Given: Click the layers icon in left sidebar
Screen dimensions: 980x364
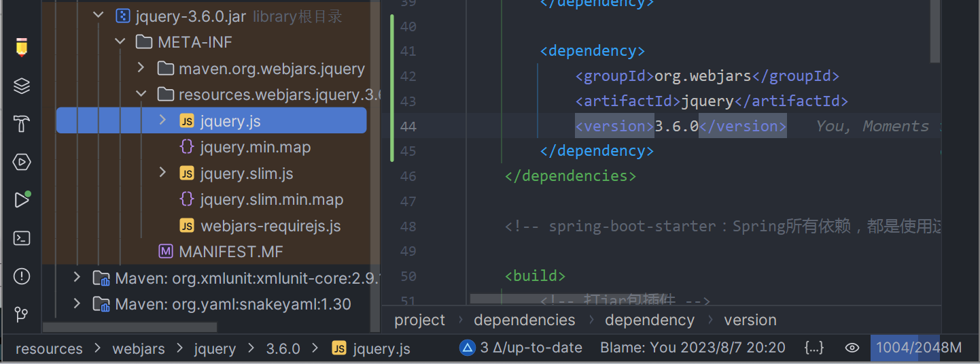Looking at the screenshot, I should 22,86.
